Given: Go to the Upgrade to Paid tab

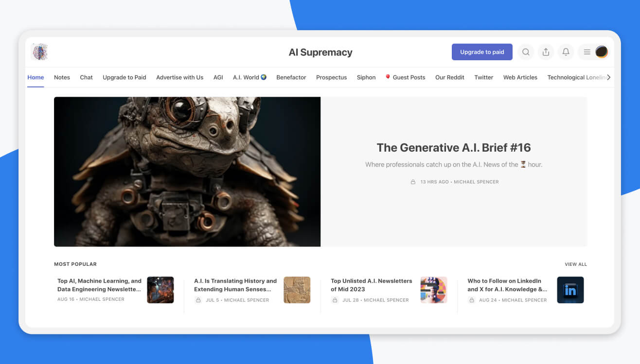Looking at the screenshot, I should [x=124, y=77].
